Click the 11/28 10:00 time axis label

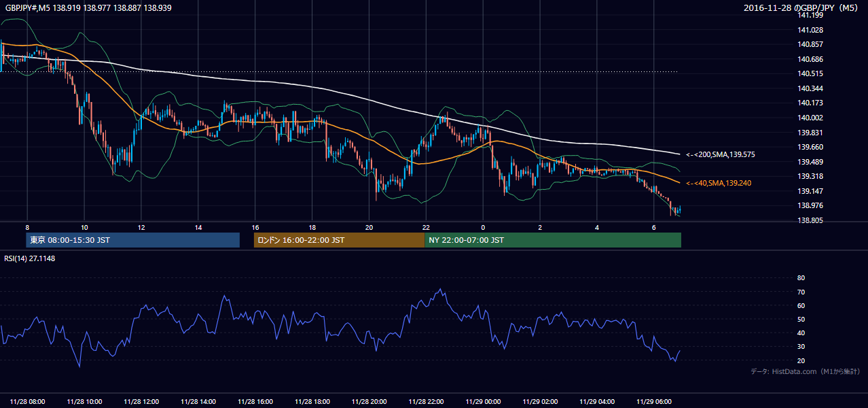(85, 402)
